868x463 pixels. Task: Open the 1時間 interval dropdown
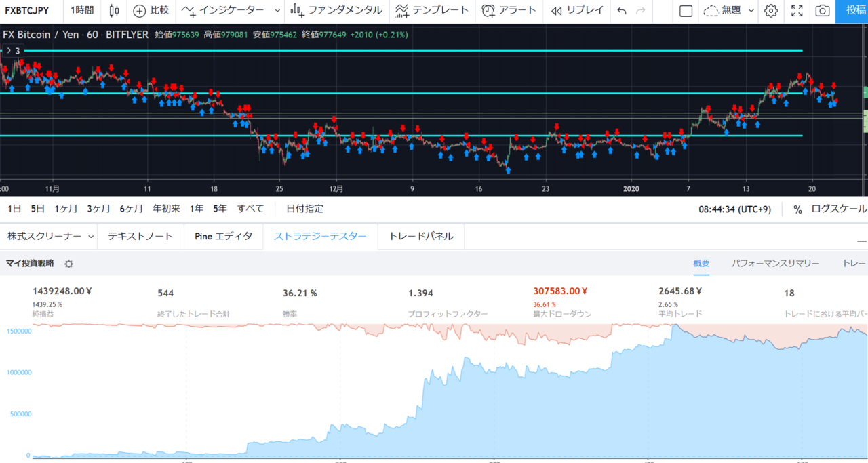coord(83,11)
